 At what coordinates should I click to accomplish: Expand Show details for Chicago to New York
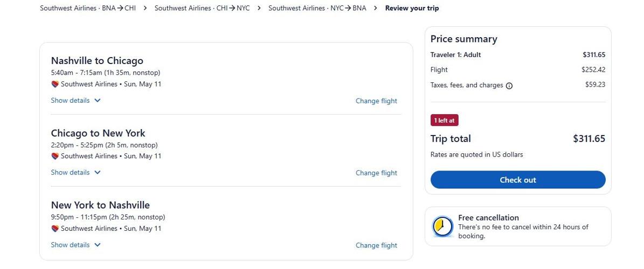point(76,173)
